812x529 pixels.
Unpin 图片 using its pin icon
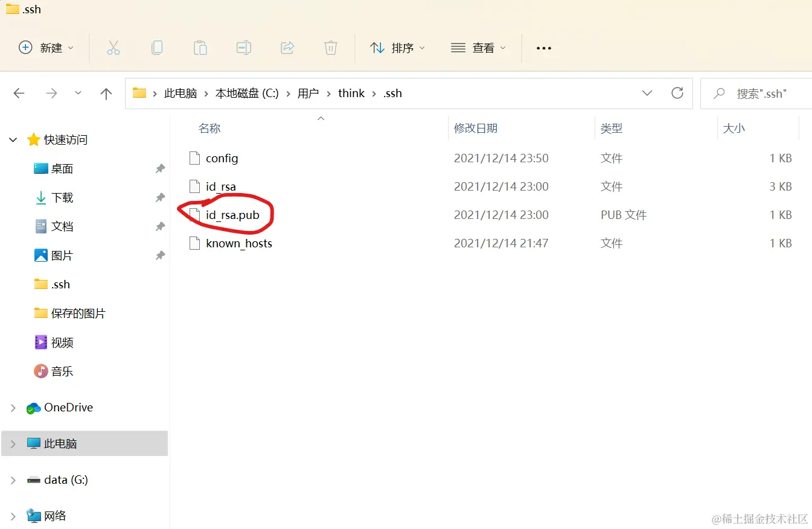tap(160, 256)
